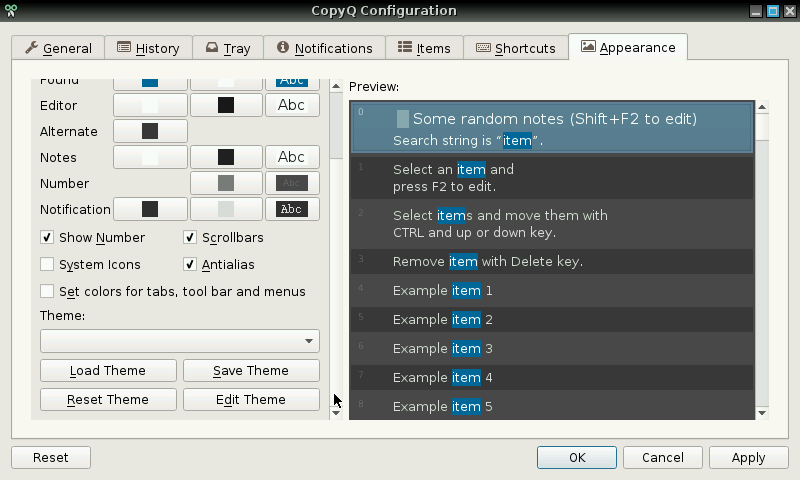Go to the Notifications tab
Image resolution: width=800 pixels, height=480 pixels.
(324, 48)
